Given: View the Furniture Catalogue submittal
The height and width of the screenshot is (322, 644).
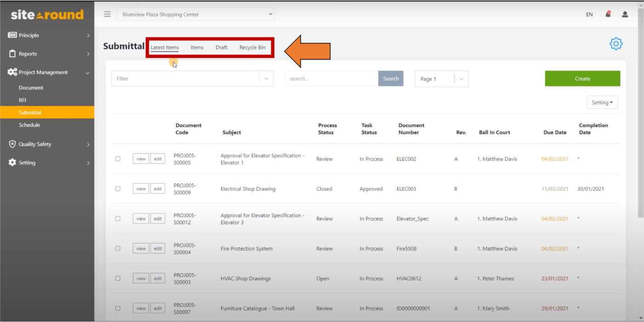Looking at the screenshot, I should (x=141, y=308).
